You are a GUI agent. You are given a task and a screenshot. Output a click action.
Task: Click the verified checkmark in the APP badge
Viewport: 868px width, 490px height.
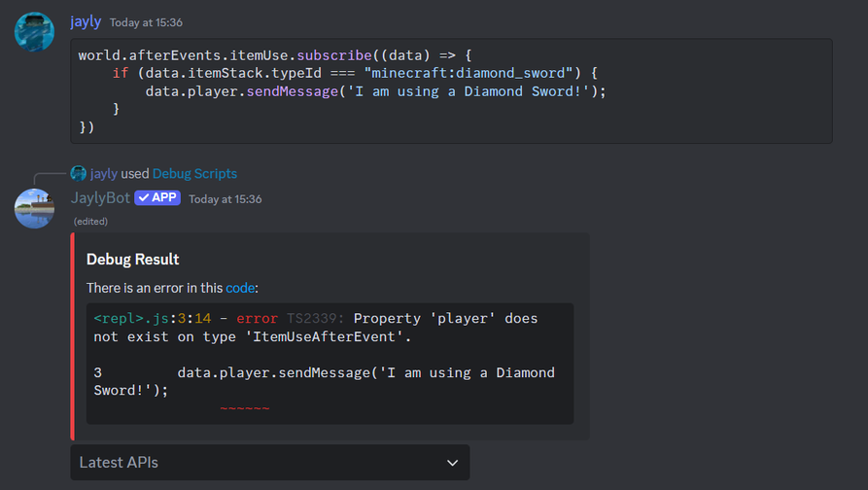[x=143, y=198]
